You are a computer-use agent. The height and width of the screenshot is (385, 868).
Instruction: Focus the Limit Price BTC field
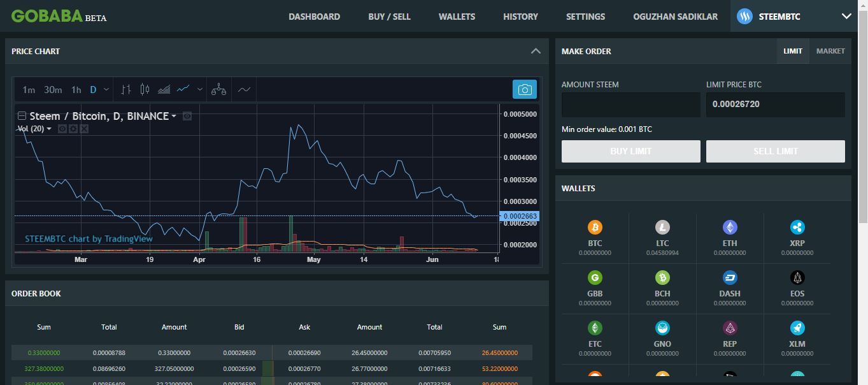click(x=776, y=105)
